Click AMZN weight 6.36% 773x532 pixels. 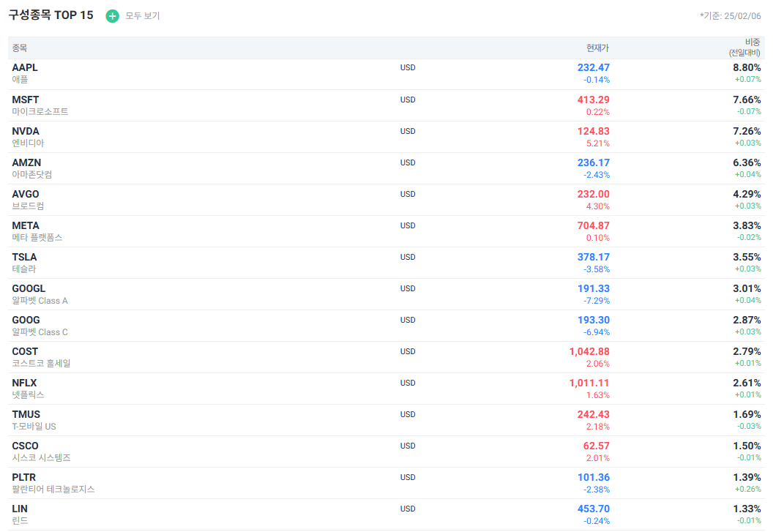747,162
